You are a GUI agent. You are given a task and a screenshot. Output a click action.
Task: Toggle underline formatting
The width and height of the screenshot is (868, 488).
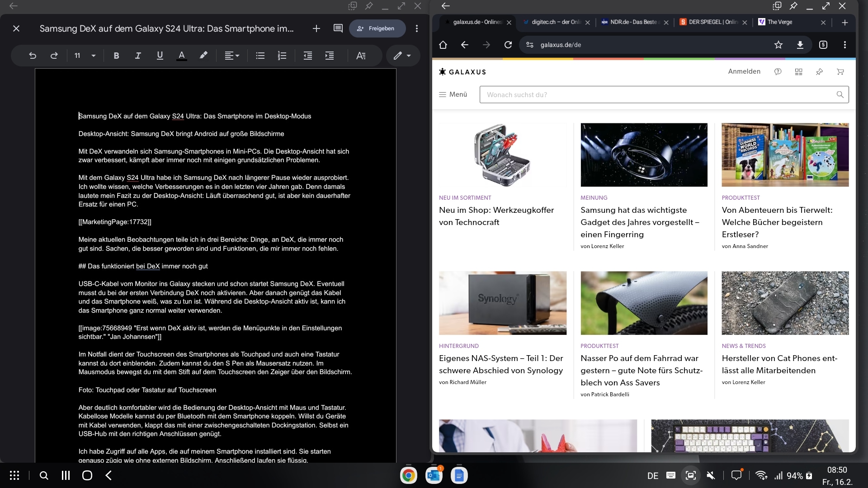tap(159, 55)
